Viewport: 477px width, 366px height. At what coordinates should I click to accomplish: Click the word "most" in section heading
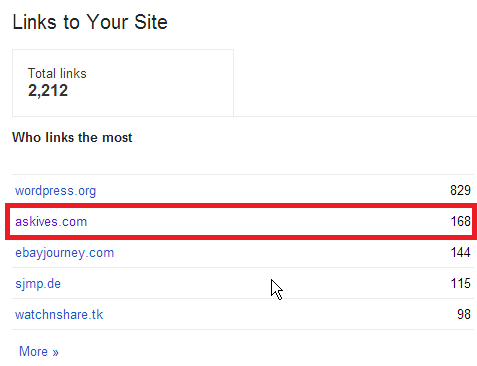click(117, 138)
